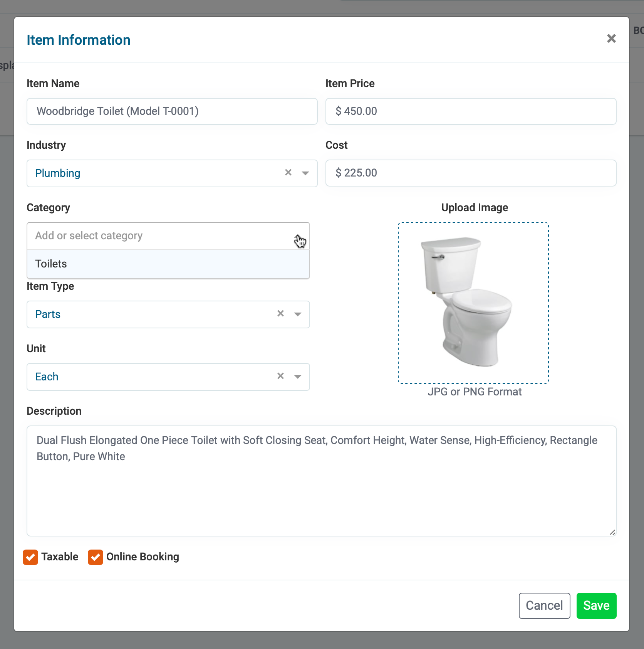
Task: Click the Item Information title
Action: 79,40
